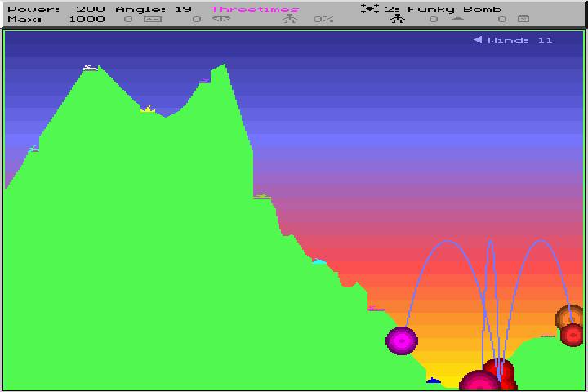
Task: Select the yellow tank in the mountain valley
Action: click(x=148, y=109)
